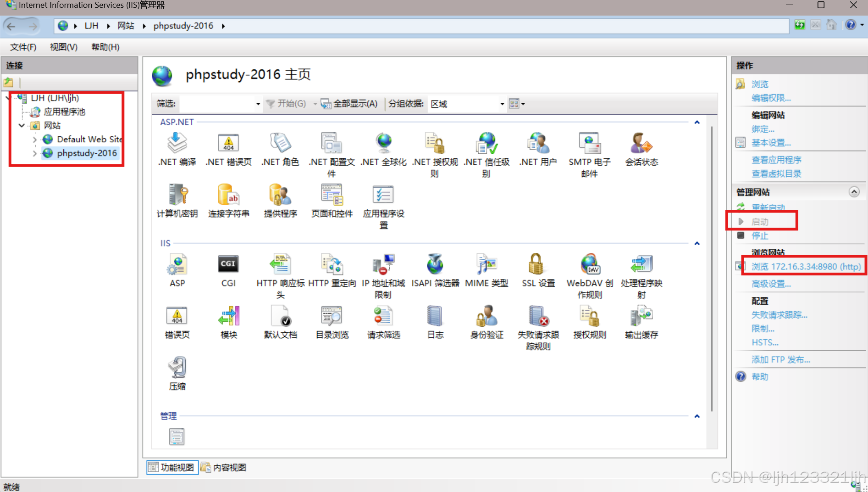868x492 pixels.
Task: Open 高级设置... link
Action: [771, 284]
